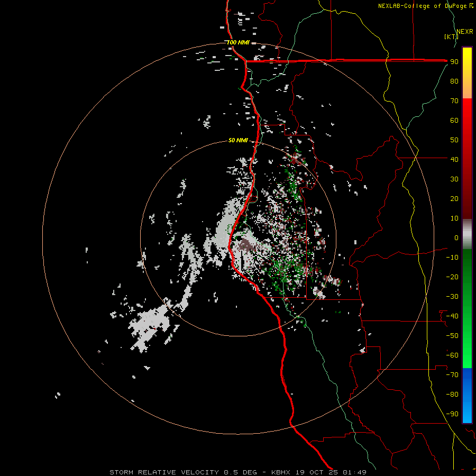This screenshot has height=476, width=476.
Task: Click the 01:49 timestamp in footer
Action: 354,472
